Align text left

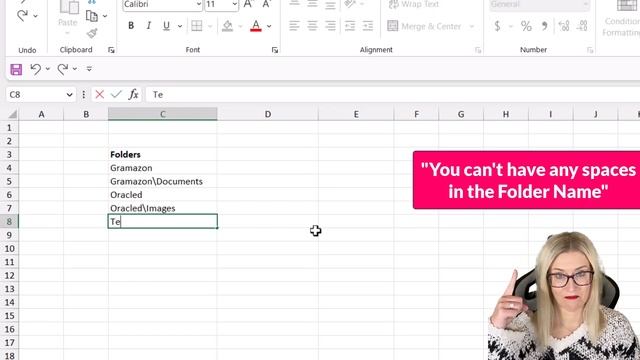[294, 26]
